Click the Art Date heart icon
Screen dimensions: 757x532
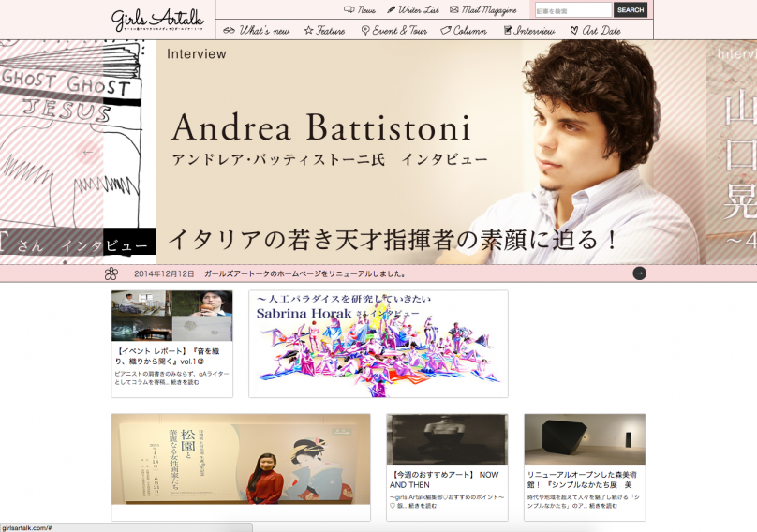(x=573, y=31)
